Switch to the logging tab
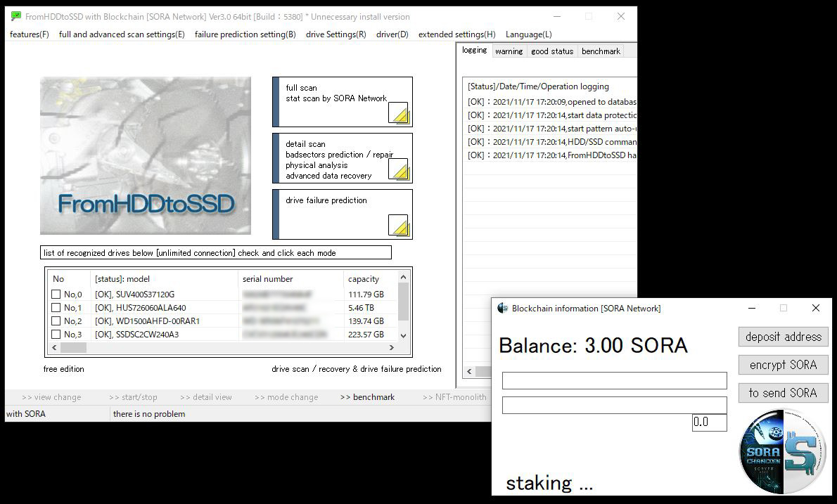Image resolution: width=837 pixels, height=504 pixels. (475, 50)
